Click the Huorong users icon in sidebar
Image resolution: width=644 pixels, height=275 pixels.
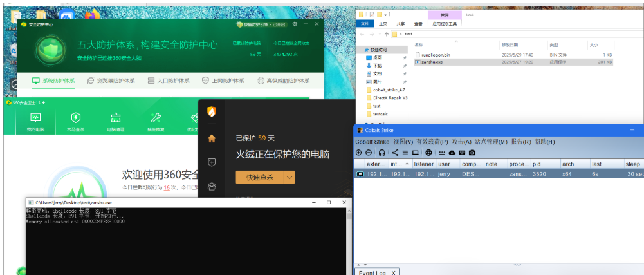coord(212,187)
